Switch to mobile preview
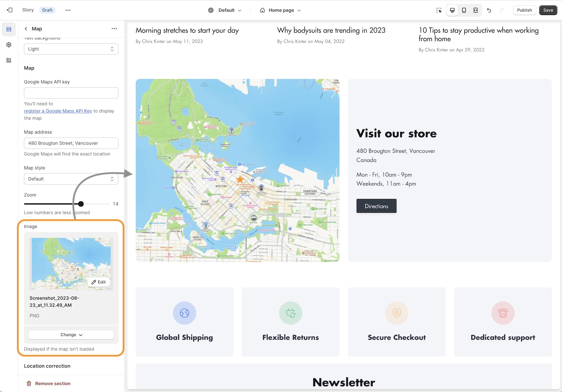 464,10
